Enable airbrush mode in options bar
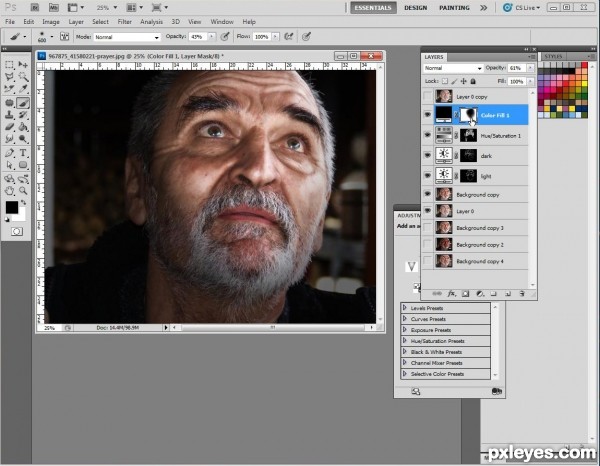The height and width of the screenshot is (466, 600). [x=289, y=36]
